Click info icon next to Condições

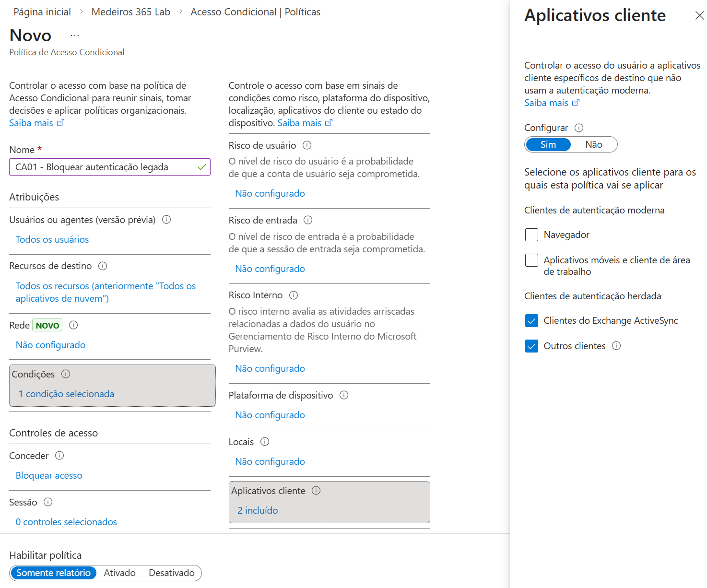tap(66, 374)
